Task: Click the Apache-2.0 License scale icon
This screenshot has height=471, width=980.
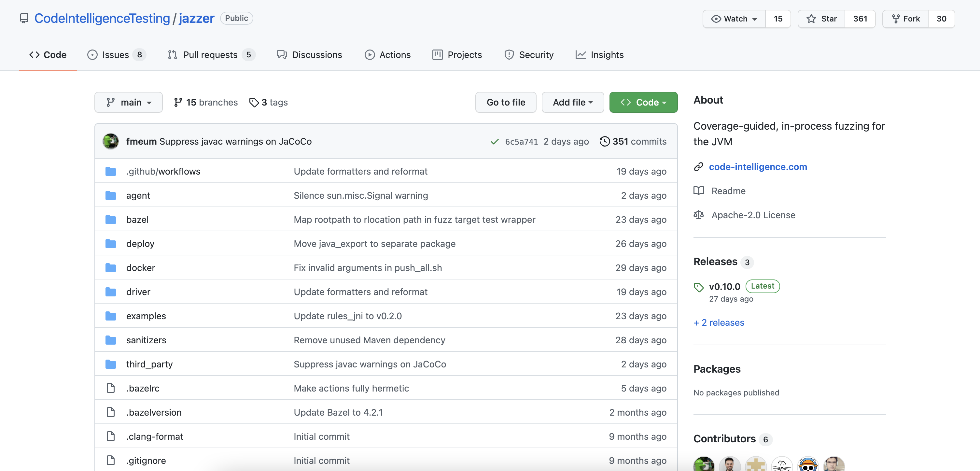Action: tap(698, 215)
